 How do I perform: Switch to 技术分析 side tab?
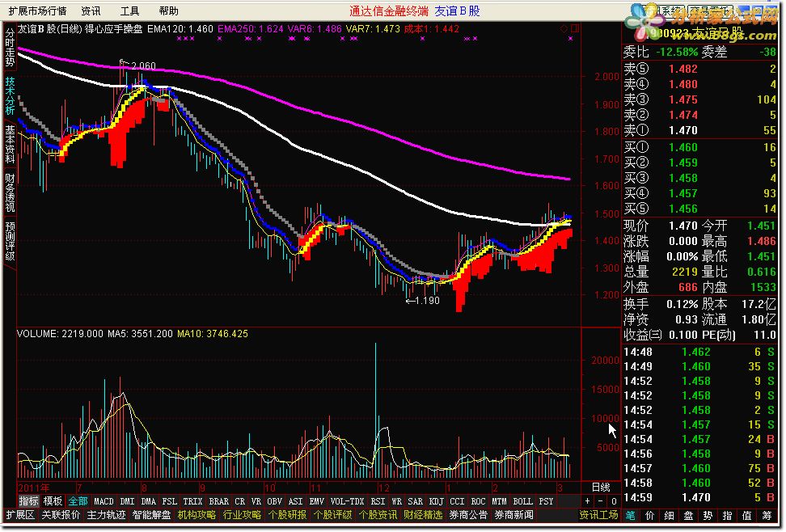click(10, 95)
